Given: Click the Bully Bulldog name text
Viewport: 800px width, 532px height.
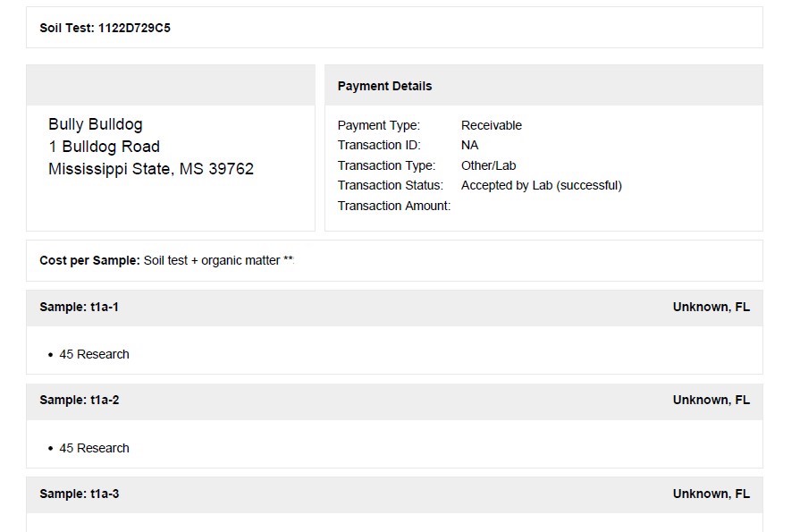Looking at the screenshot, I should [x=96, y=124].
